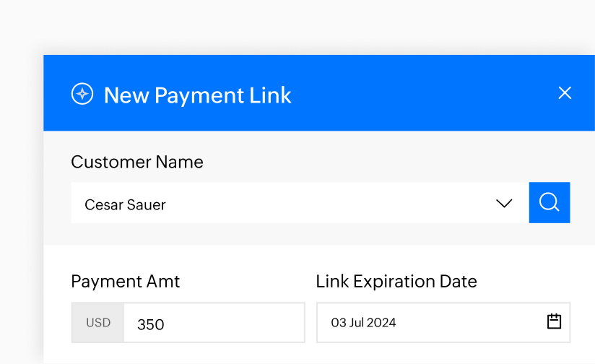Open the calendar date picker icon
This screenshot has width=595, height=364.
(x=554, y=322)
